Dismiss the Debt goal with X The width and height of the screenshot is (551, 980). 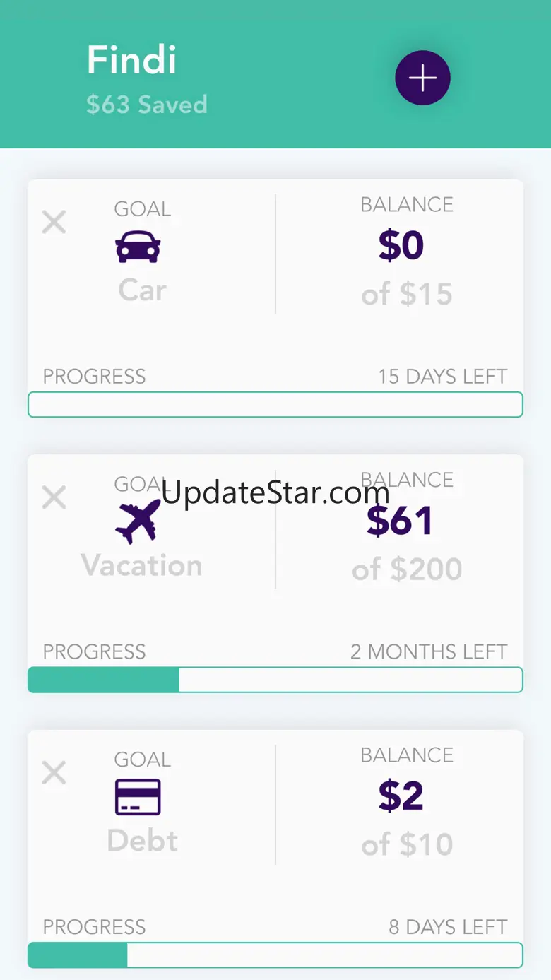click(x=54, y=773)
